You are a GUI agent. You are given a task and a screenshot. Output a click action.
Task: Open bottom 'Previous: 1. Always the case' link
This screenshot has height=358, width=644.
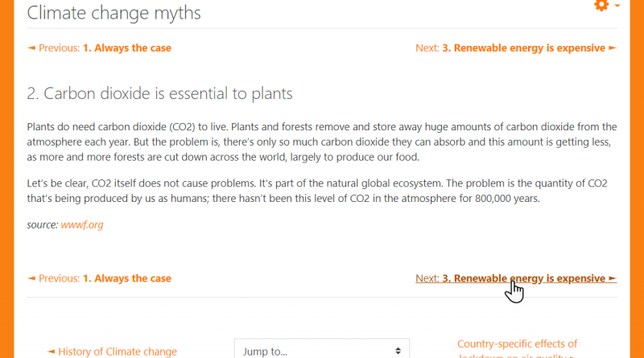pos(99,278)
